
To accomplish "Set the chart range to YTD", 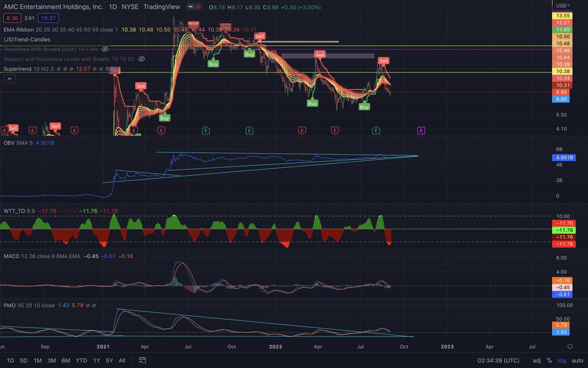I will tap(81, 360).
